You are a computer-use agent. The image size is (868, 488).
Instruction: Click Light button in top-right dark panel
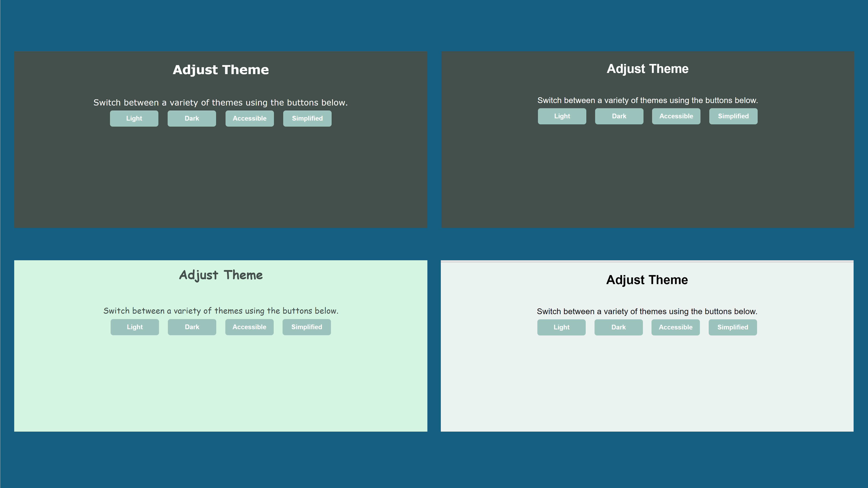(x=562, y=116)
